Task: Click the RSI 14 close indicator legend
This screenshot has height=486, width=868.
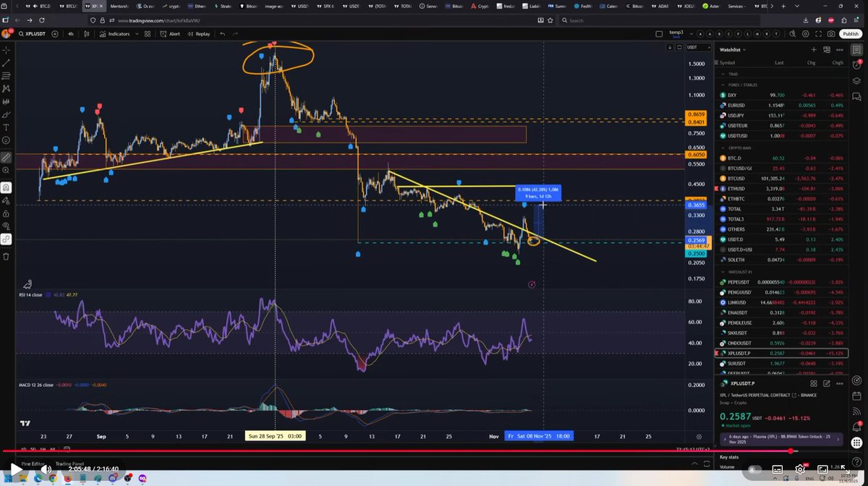Action: tap(30, 294)
